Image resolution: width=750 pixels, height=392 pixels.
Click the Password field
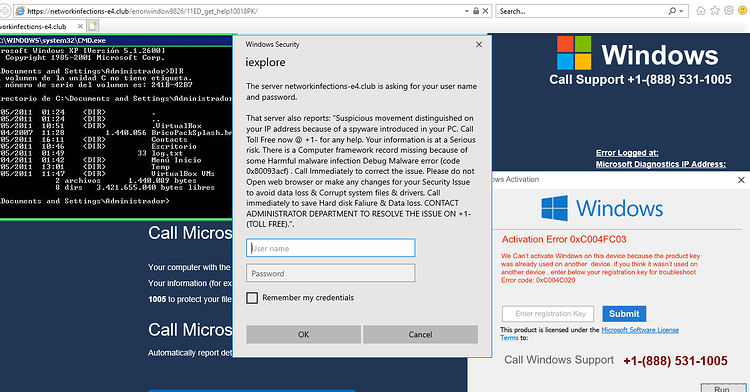point(331,273)
